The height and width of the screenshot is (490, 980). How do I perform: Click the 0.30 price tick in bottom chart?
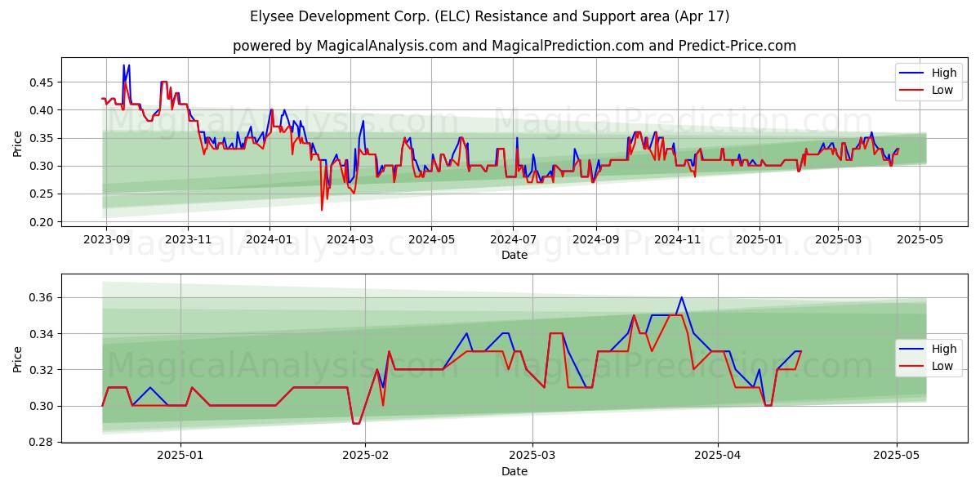click(42, 406)
